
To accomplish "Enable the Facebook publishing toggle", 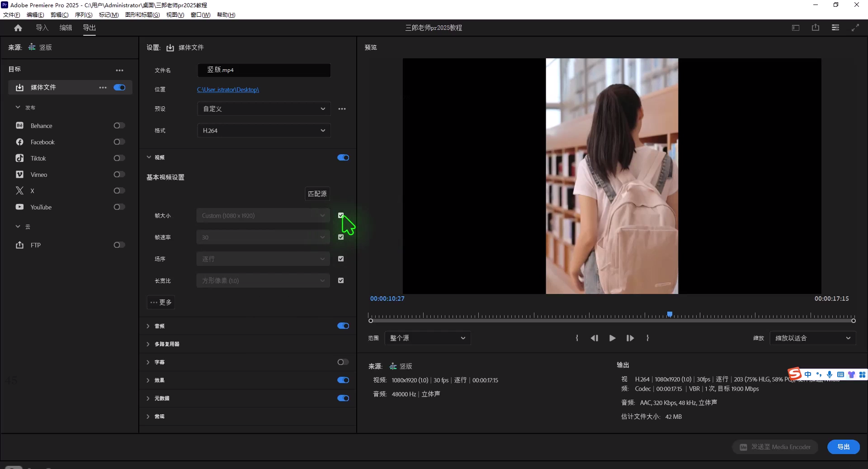I will click(119, 142).
